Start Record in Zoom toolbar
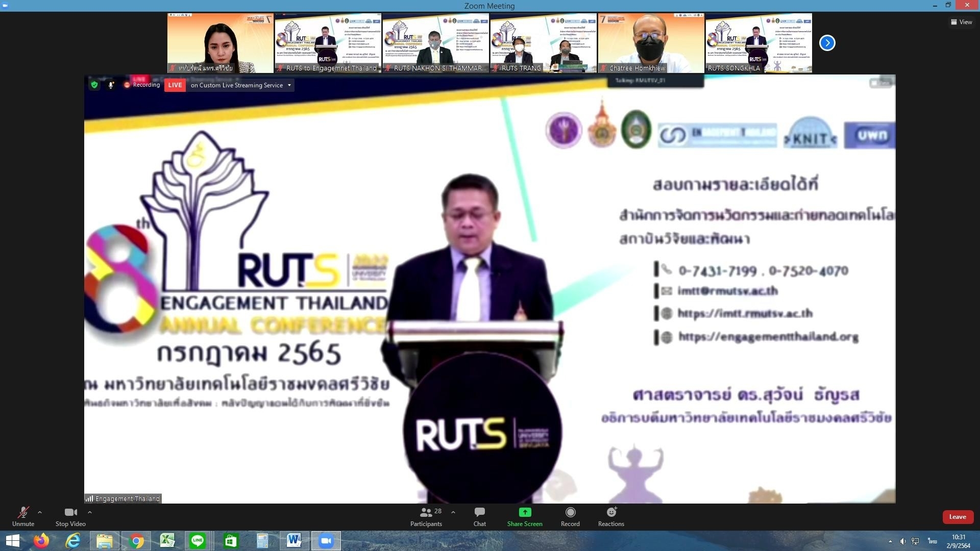The height and width of the screenshot is (551, 980). tap(570, 516)
